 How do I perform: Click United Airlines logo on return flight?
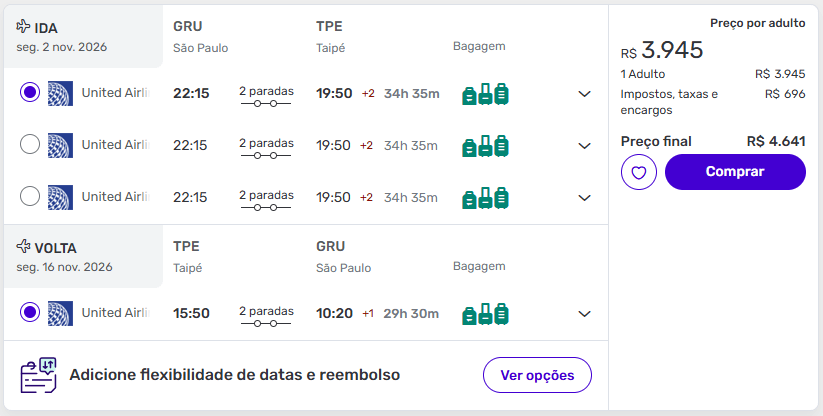(x=60, y=313)
